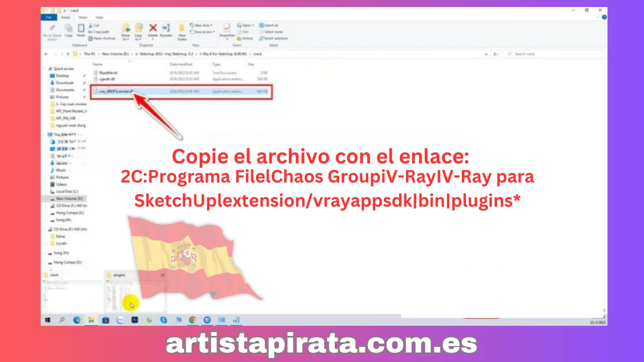Click the Up one level arrow
This screenshot has width=644, height=362.
coord(67,54)
